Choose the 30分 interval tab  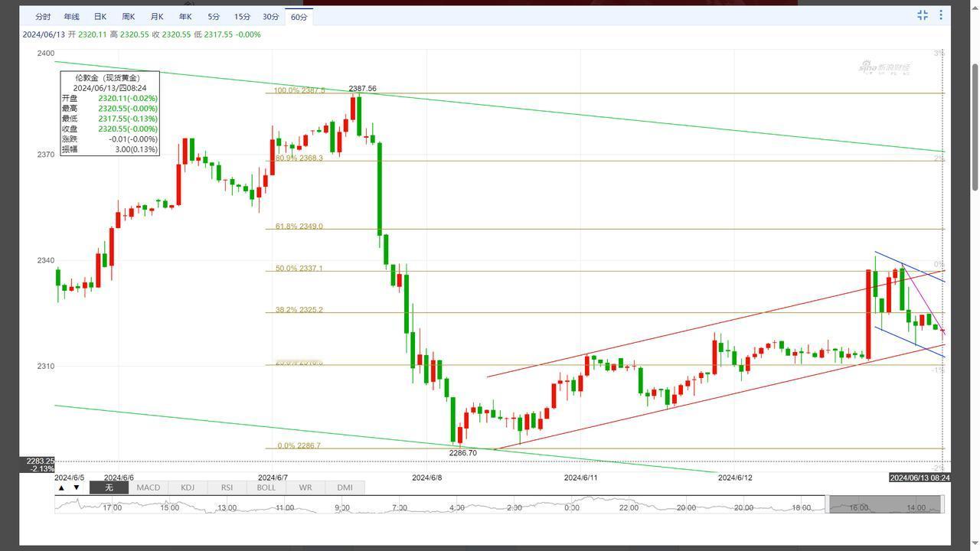tap(270, 17)
